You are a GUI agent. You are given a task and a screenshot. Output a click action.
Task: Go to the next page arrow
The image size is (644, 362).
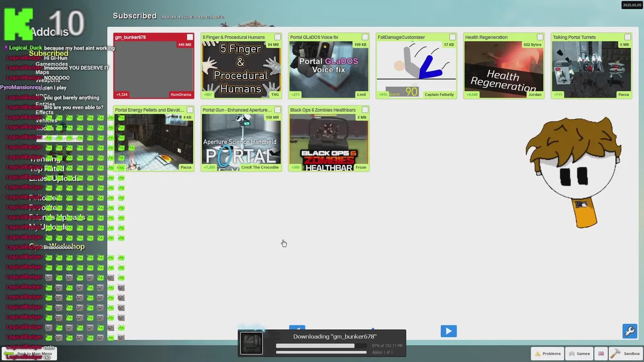click(449, 331)
